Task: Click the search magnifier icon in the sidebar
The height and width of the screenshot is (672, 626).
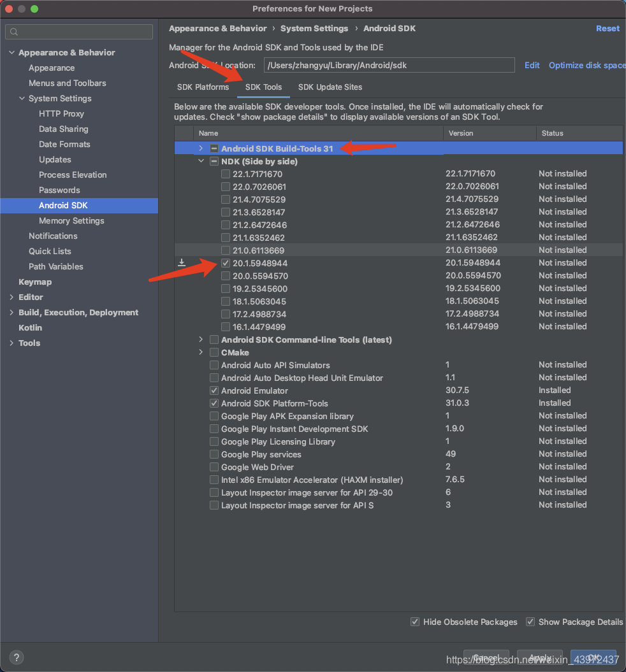Action: [14, 32]
